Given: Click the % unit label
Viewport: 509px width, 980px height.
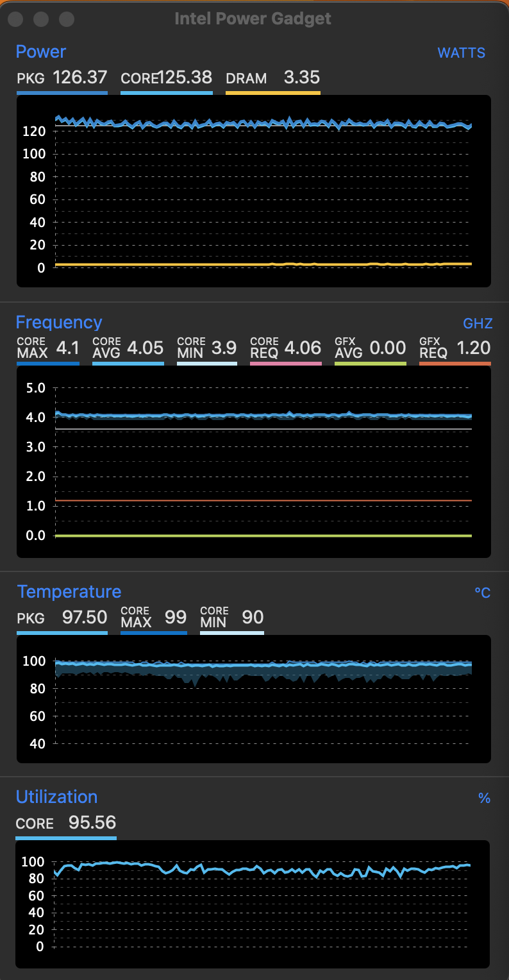Looking at the screenshot, I should pos(485,798).
